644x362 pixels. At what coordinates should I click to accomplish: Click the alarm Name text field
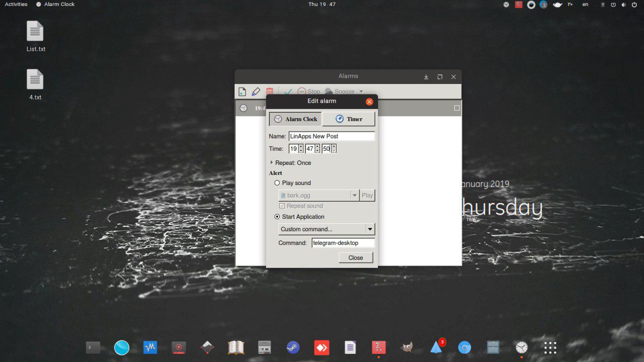[x=332, y=136]
